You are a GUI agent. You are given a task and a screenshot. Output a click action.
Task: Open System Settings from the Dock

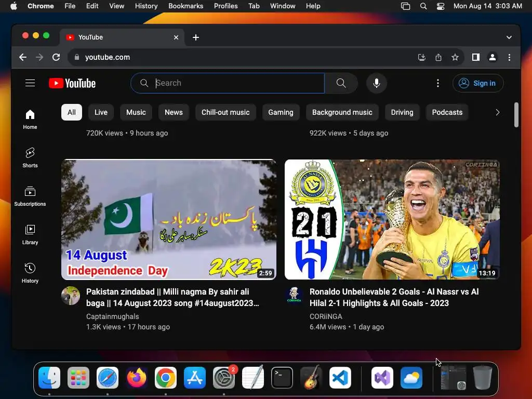[224, 378]
